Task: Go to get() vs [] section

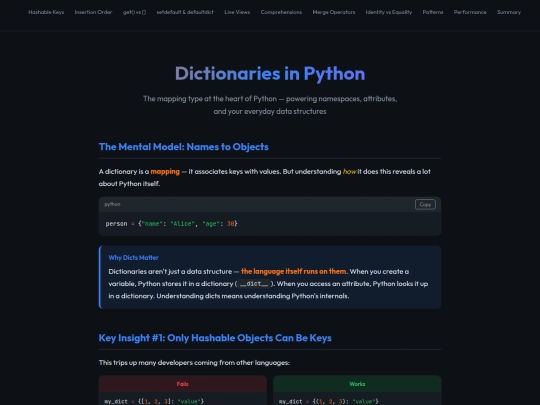Action: point(134,12)
